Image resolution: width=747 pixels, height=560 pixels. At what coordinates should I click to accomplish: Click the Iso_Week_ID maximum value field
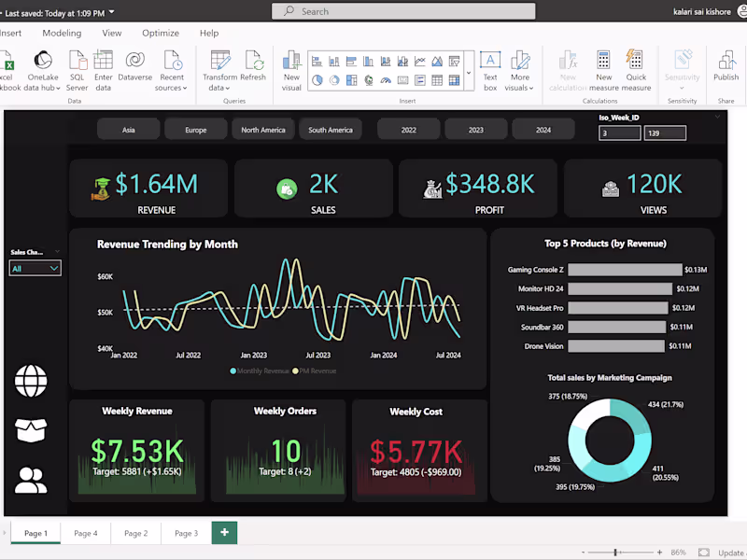(665, 133)
